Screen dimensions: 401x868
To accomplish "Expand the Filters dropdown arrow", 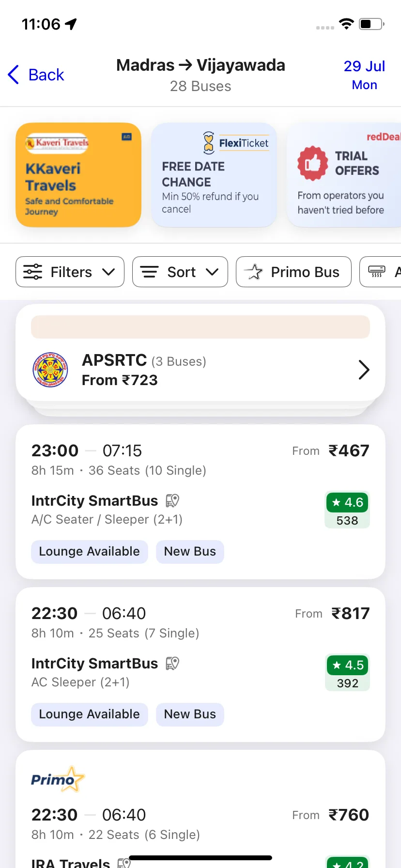I will (x=109, y=272).
